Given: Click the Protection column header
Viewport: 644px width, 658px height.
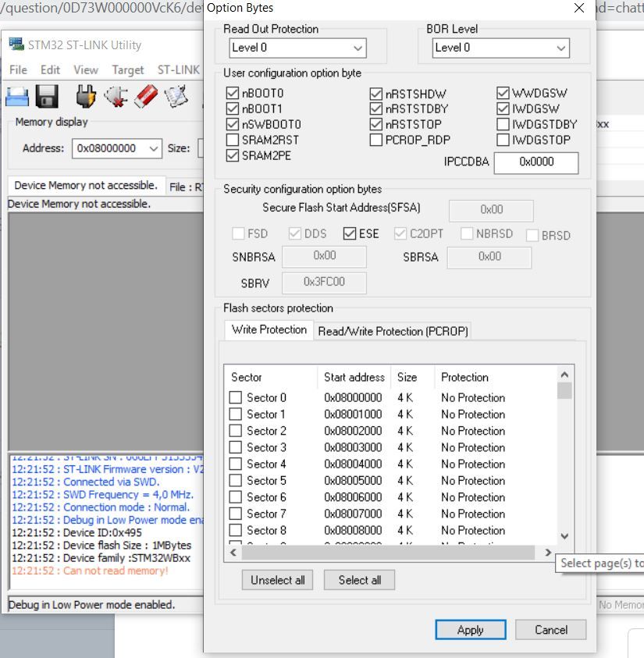Looking at the screenshot, I should pos(495,377).
